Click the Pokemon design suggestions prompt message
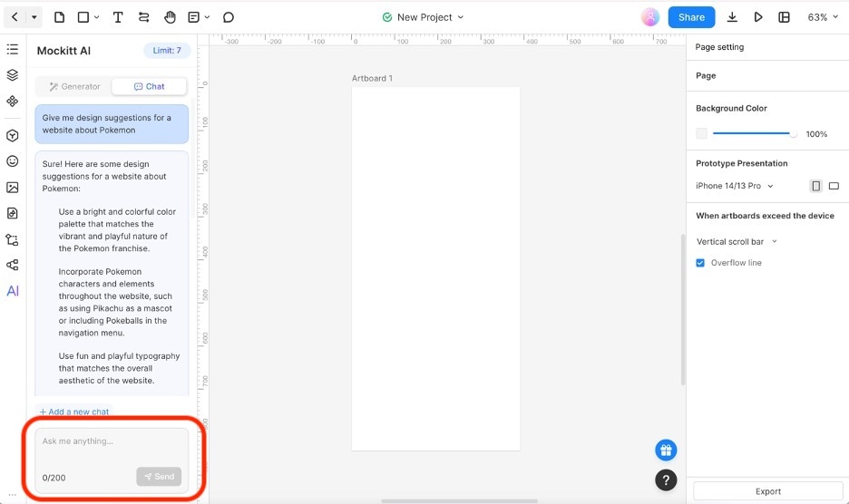 tap(112, 124)
